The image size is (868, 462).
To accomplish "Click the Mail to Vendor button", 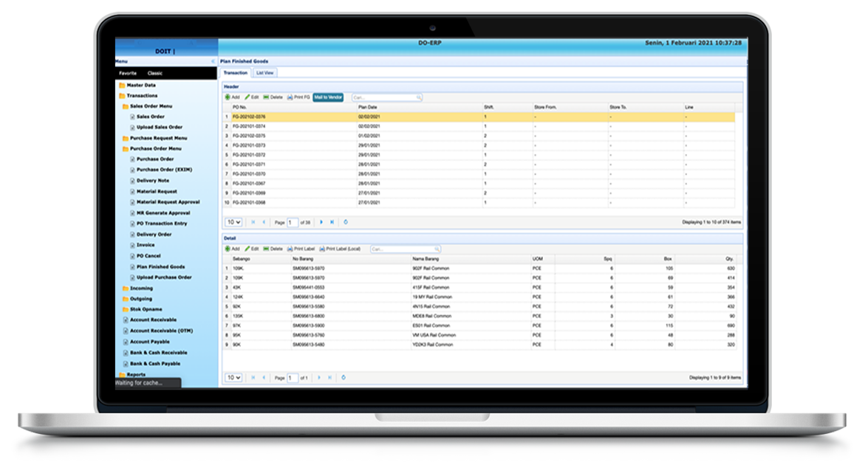I will click(328, 97).
